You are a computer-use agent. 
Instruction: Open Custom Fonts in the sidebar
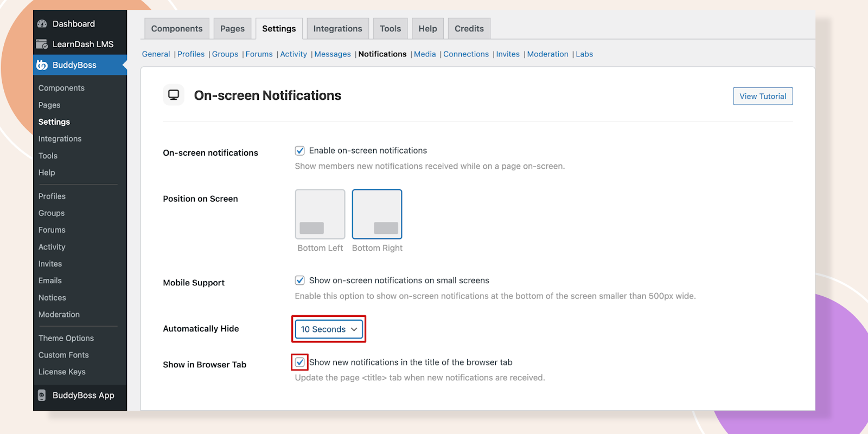point(63,355)
